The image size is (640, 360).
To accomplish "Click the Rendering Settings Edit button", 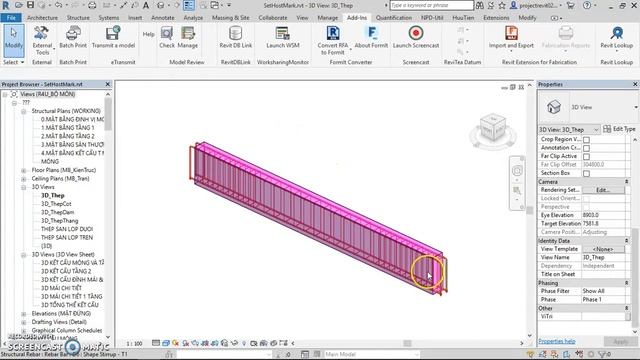I will coord(603,190).
